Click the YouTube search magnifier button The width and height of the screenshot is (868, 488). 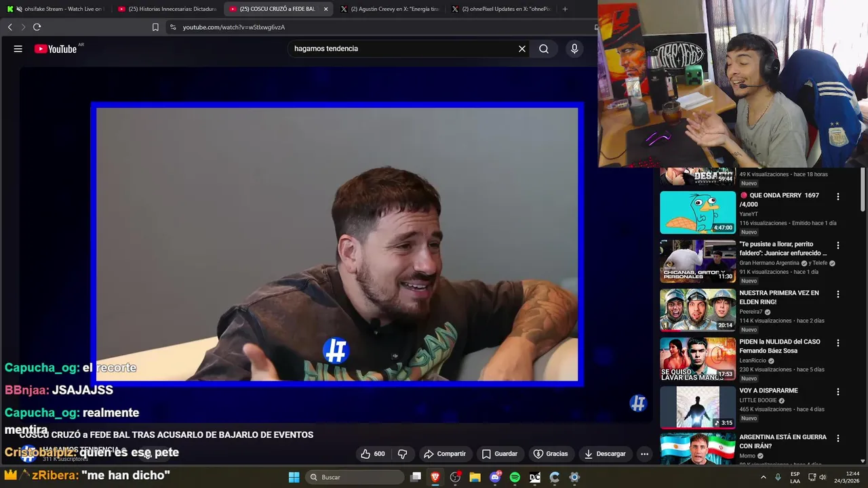point(544,49)
